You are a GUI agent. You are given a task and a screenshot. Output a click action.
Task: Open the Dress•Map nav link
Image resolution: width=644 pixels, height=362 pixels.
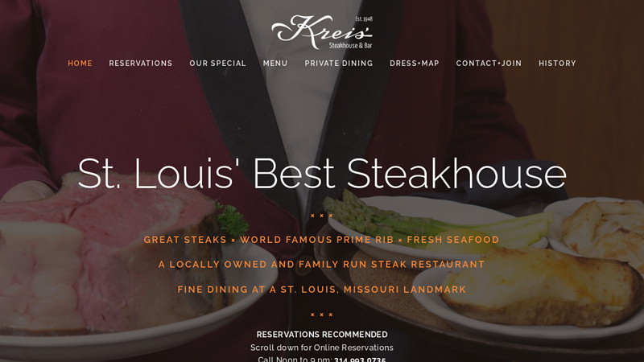[415, 64]
